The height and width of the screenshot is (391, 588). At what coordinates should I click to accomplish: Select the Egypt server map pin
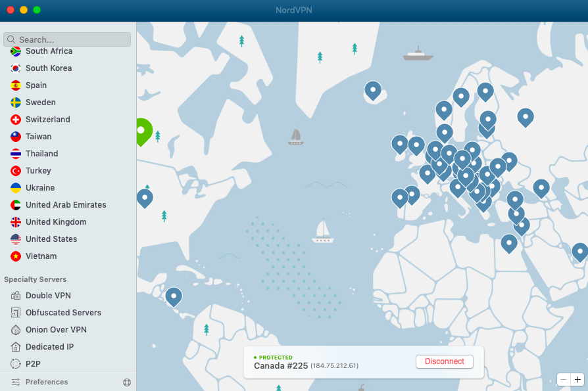(509, 244)
